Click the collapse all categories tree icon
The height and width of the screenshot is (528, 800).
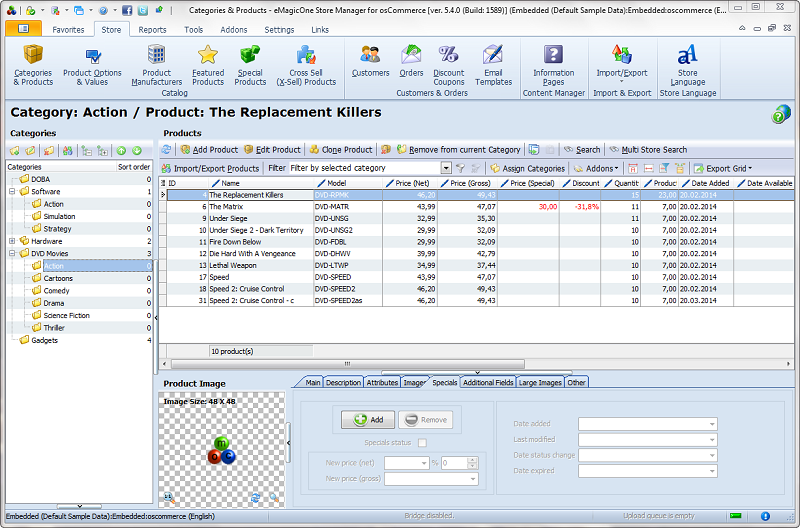[87, 150]
